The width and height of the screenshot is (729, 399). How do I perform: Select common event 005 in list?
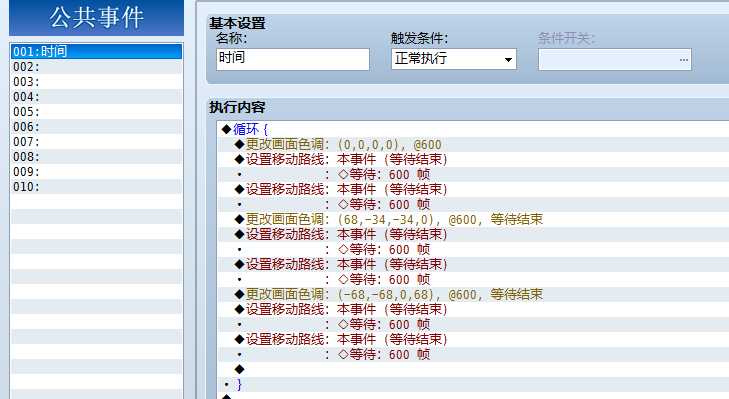pyautogui.click(x=96, y=112)
